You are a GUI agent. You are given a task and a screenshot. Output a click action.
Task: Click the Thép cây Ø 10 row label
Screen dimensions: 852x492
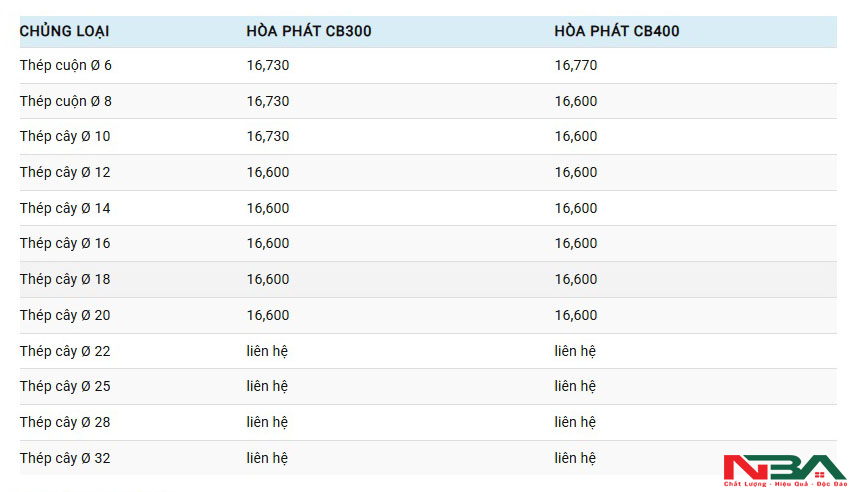coord(65,136)
